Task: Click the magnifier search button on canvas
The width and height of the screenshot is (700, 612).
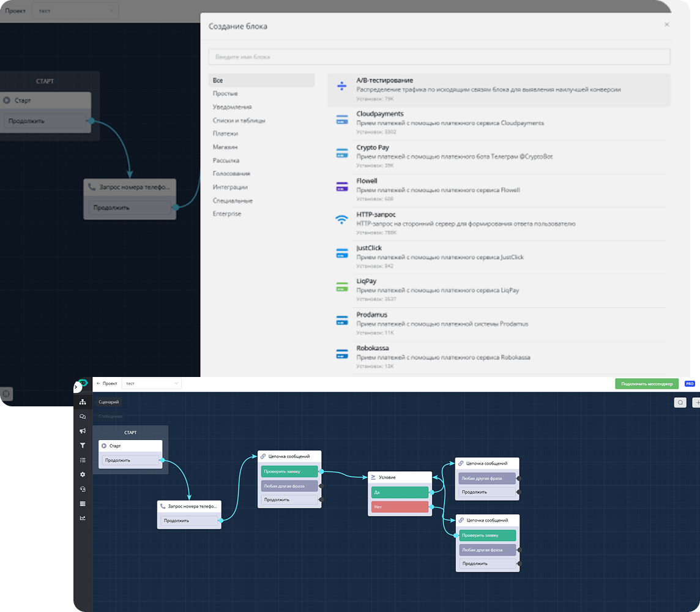Action: tap(680, 403)
